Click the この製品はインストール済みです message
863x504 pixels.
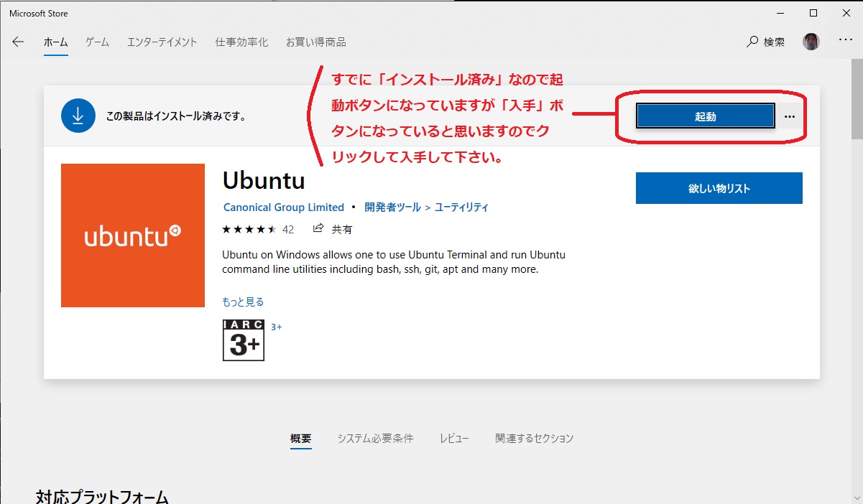tap(176, 116)
